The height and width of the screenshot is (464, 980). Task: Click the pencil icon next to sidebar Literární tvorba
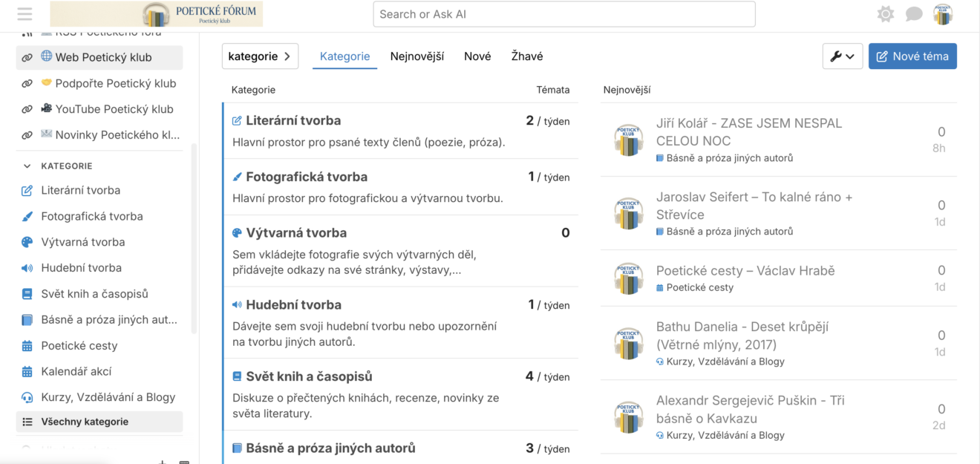(x=27, y=191)
